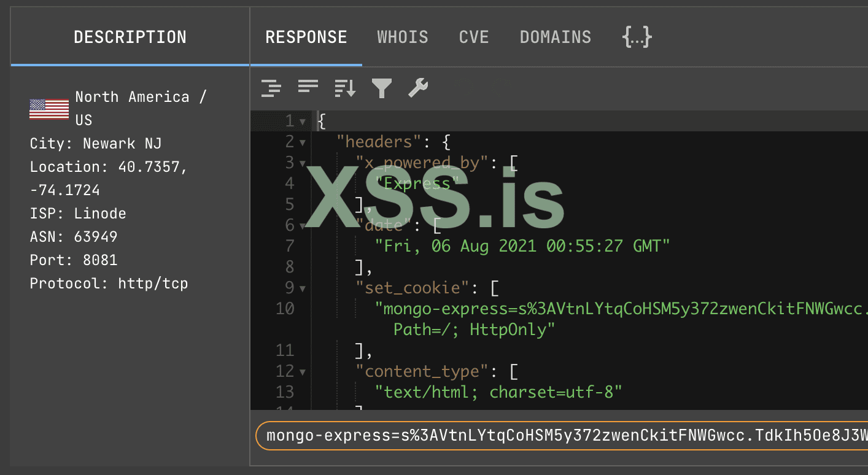Image resolution: width=868 pixels, height=475 pixels.
Task: Click the "ASN: 63949" value
Action: click(74, 237)
